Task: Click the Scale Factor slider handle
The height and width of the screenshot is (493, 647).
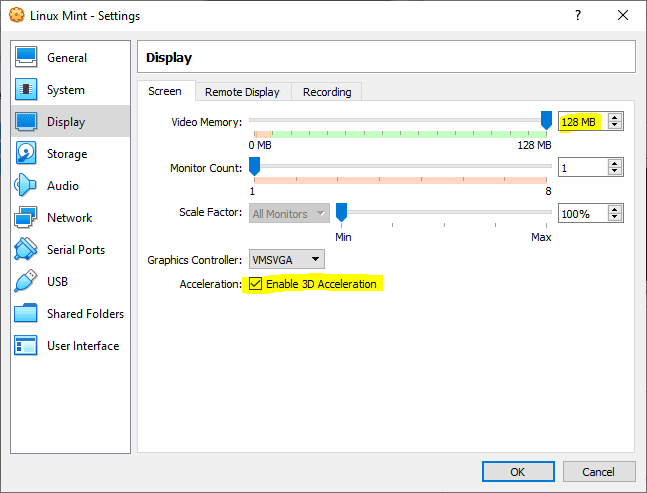Action: [341, 212]
